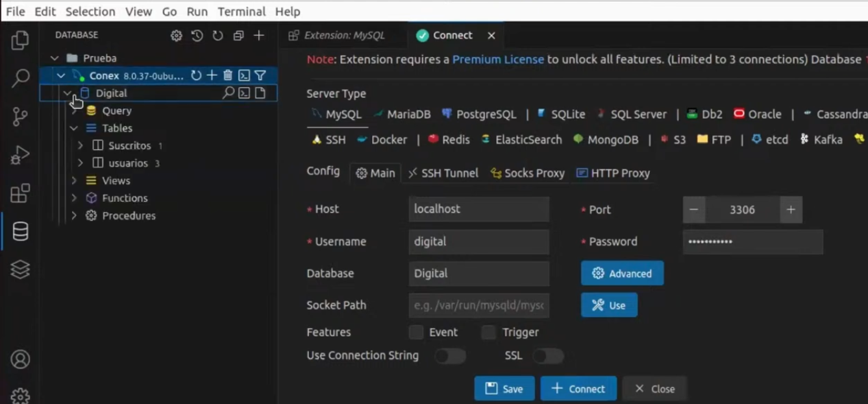Click the settings gear in the DATABASE panel header
The height and width of the screenshot is (404, 868).
(x=177, y=36)
